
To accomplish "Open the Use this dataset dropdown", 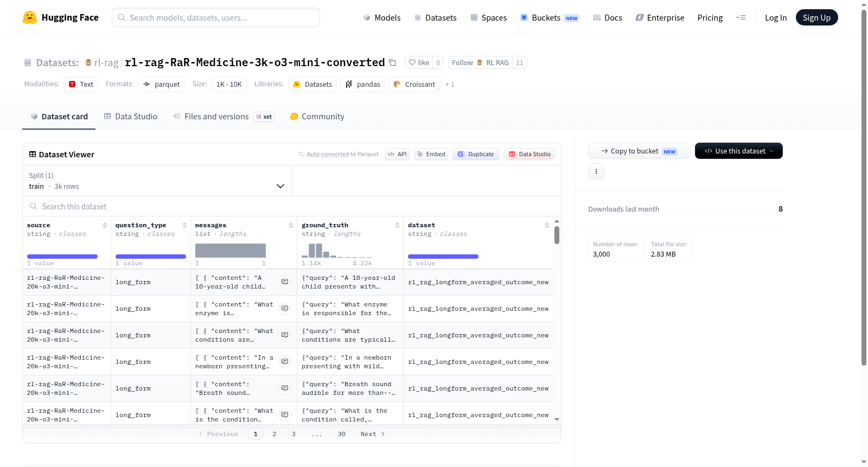I will point(738,151).
